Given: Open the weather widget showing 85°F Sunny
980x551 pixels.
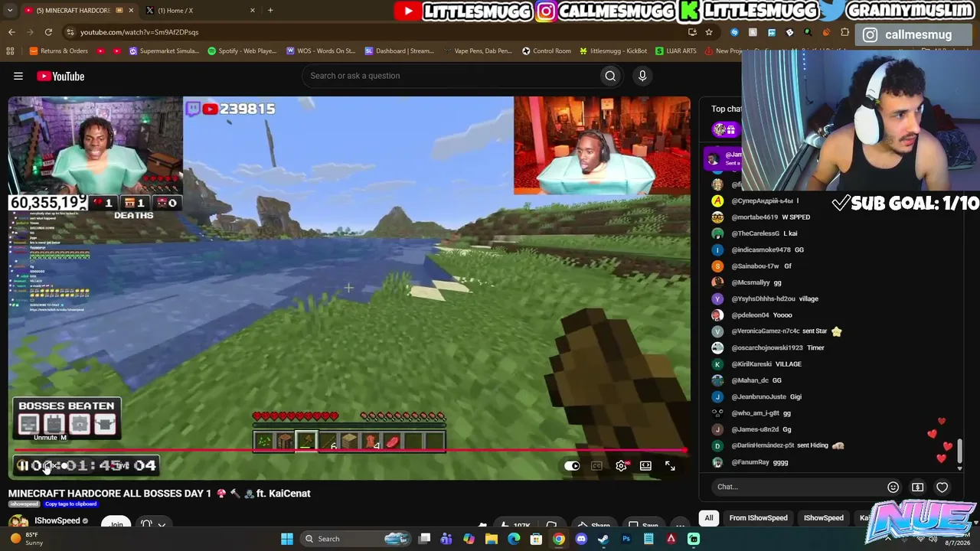Looking at the screenshot, I should pos(25,539).
